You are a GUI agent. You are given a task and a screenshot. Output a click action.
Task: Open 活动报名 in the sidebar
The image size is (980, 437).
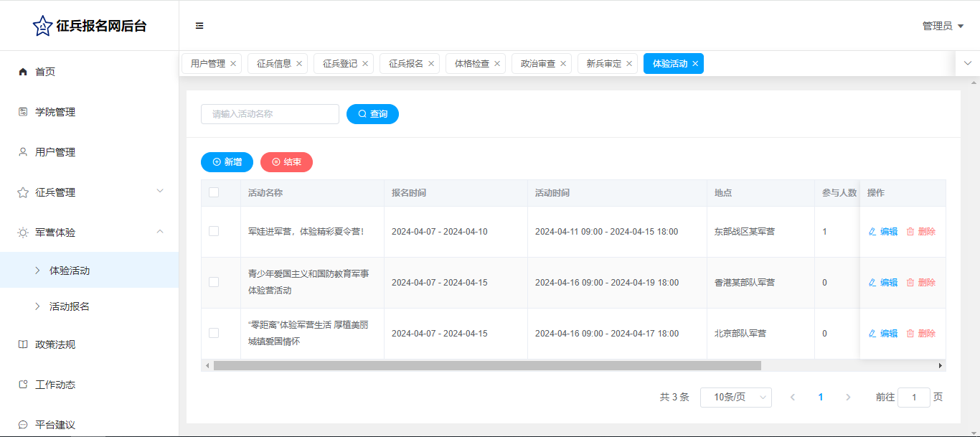click(x=70, y=306)
